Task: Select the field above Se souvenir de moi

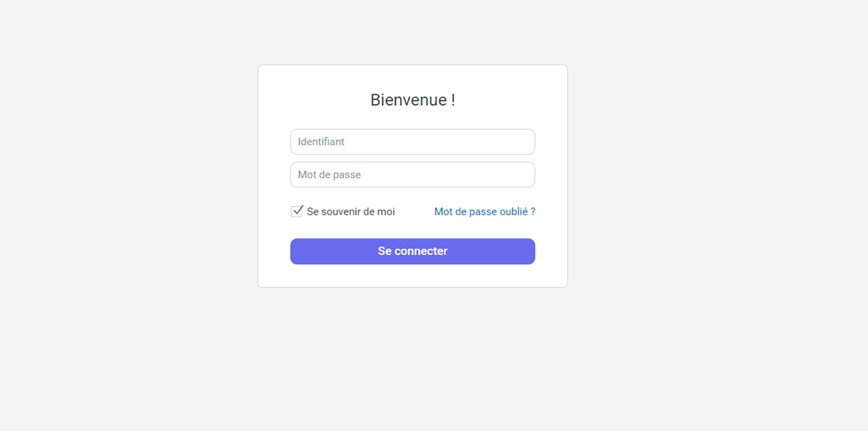Action: [x=412, y=175]
